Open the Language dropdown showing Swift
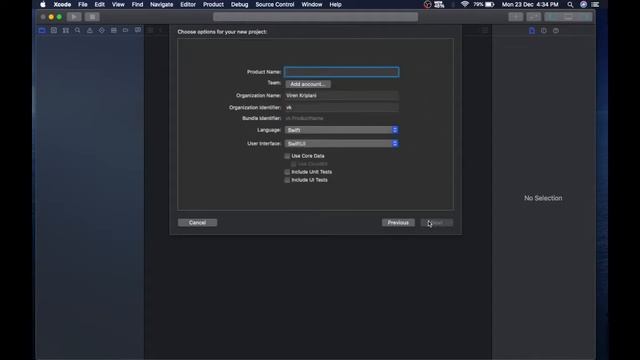This screenshot has width=640, height=360. point(342,130)
